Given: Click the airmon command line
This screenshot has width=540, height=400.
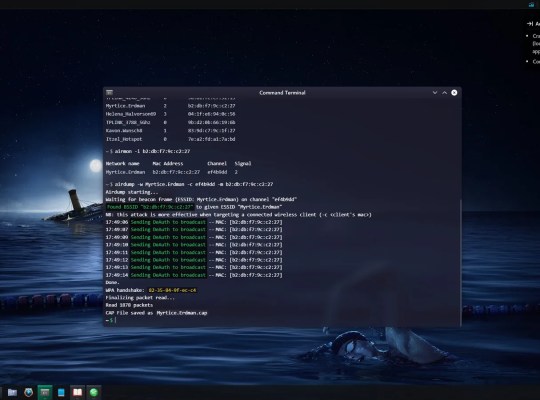Looking at the screenshot, I should [148, 151].
